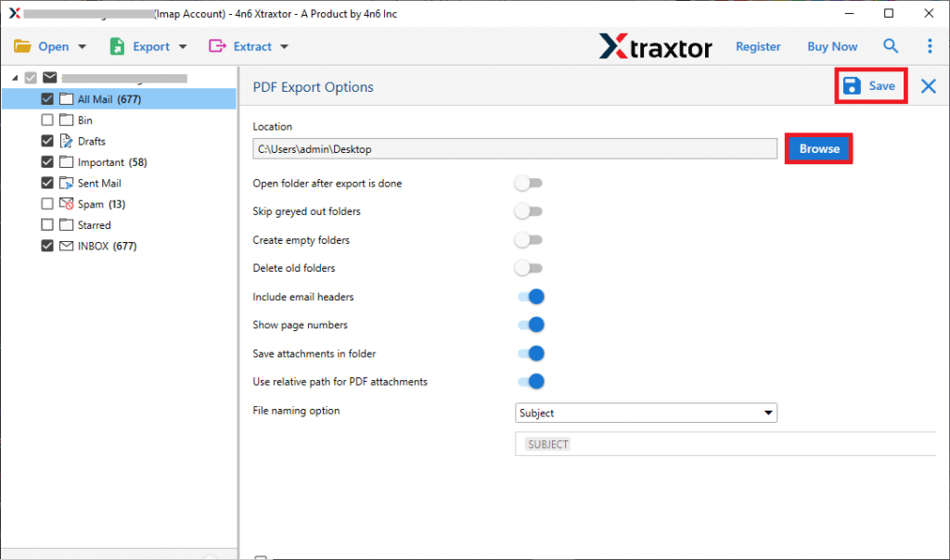Expand the Extract menu dropdown arrow
This screenshot has height=560, width=950.
[x=284, y=46]
